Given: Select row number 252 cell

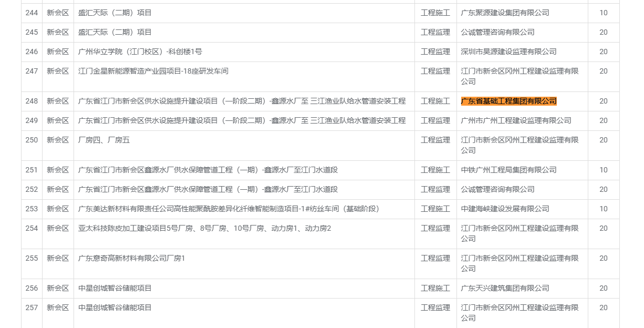Looking at the screenshot, I should click(x=32, y=189).
